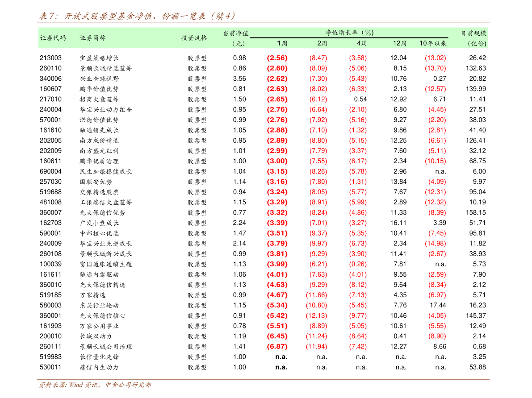The width and height of the screenshot is (532, 398).
Task: Click fund name 融通领先成长
Action: (99, 130)
